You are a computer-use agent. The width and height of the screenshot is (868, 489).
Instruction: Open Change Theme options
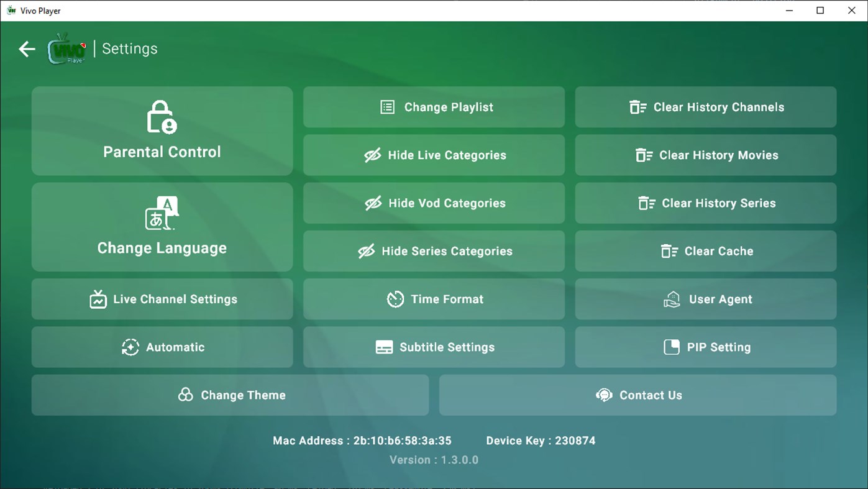pyautogui.click(x=230, y=395)
